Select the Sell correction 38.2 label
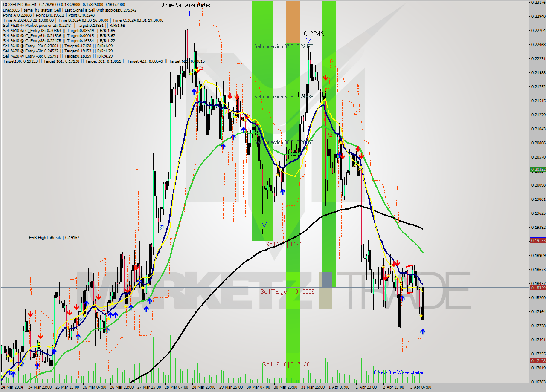Screen dimensions: 546x392 pos(284,142)
